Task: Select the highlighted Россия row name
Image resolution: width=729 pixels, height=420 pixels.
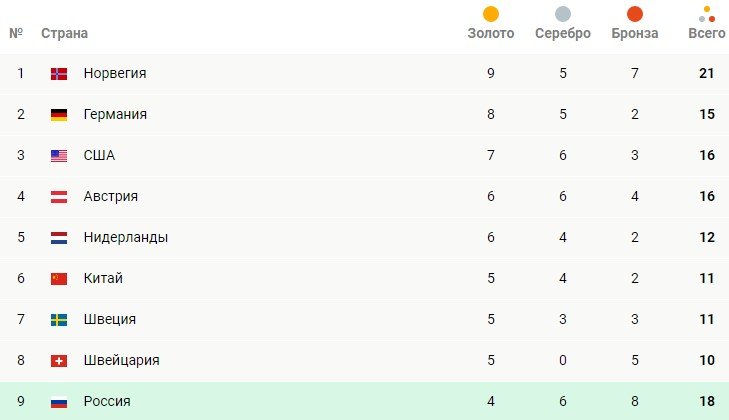Action: click(x=107, y=402)
